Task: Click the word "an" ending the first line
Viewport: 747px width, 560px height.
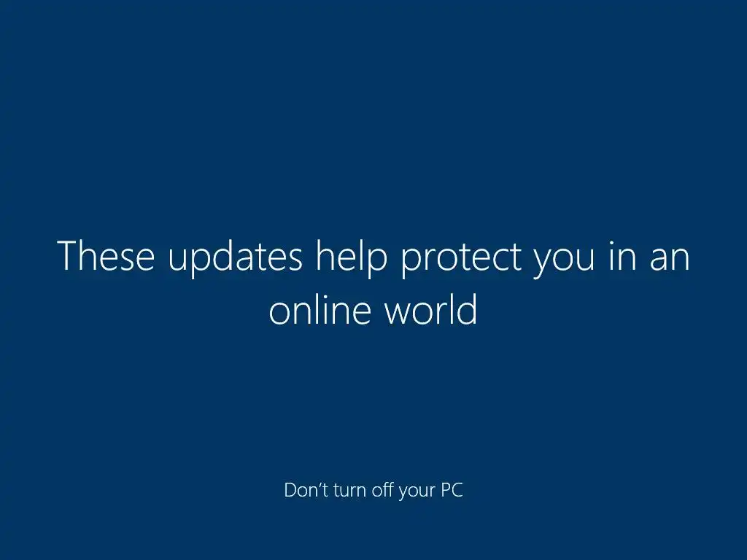Action: 670,259
